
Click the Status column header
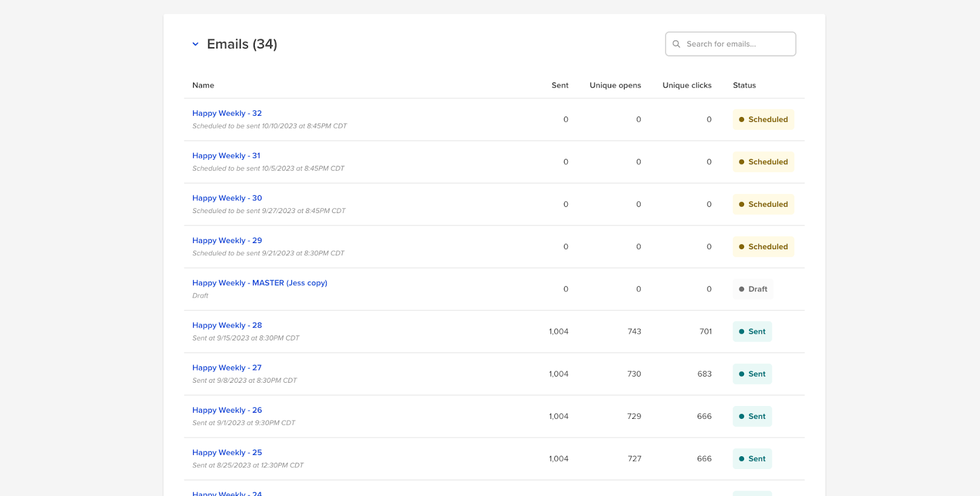click(x=744, y=85)
